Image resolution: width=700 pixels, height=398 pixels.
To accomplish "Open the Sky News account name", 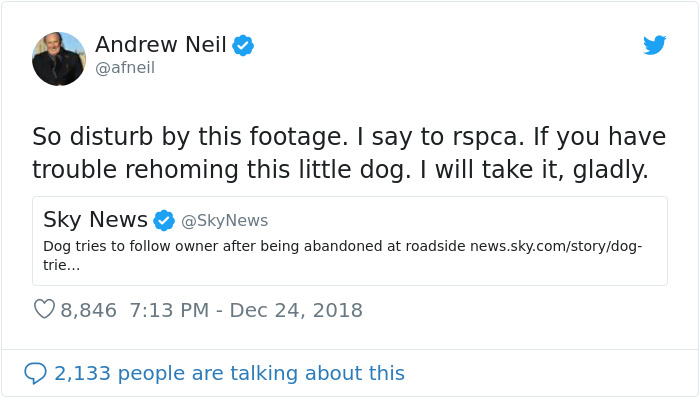I will pos(95,220).
